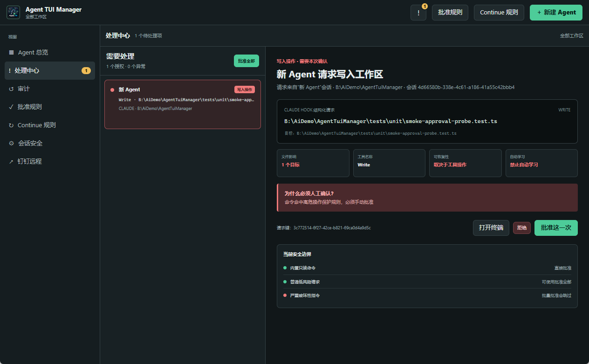Click the Agent TUI Manager logo icon
The image size is (589, 364).
coord(13,12)
